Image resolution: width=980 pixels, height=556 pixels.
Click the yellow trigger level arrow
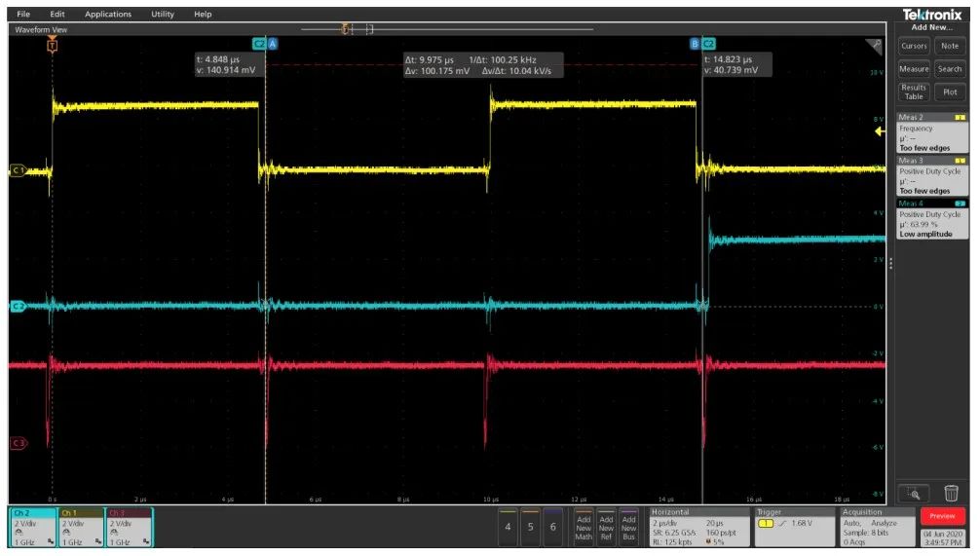coord(880,131)
